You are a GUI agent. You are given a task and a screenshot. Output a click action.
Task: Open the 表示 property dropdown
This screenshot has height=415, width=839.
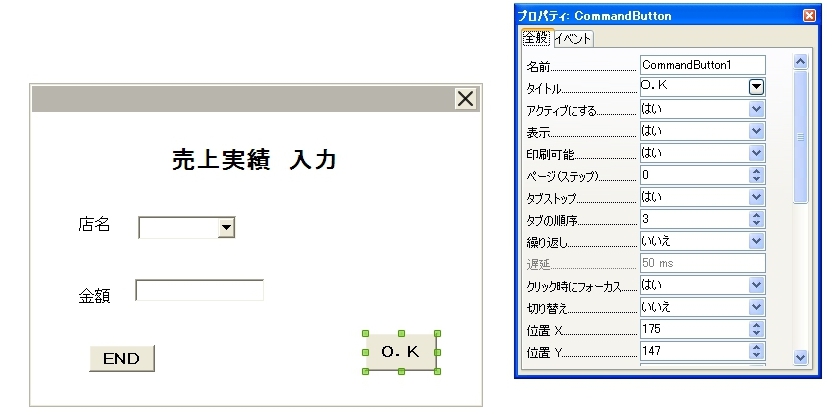pyautogui.click(x=757, y=131)
